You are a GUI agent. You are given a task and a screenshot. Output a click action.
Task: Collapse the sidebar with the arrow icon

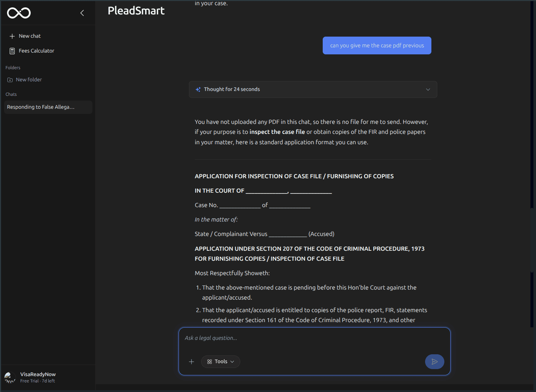[82, 13]
